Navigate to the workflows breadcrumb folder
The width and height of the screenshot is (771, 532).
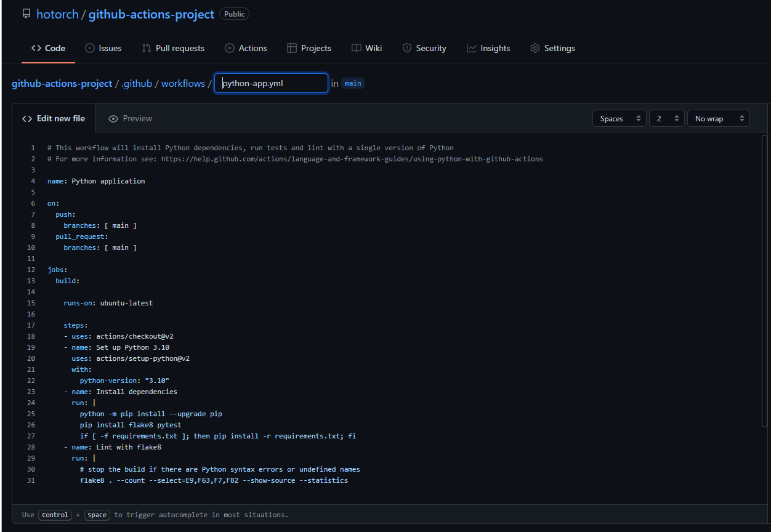pyautogui.click(x=183, y=83)
